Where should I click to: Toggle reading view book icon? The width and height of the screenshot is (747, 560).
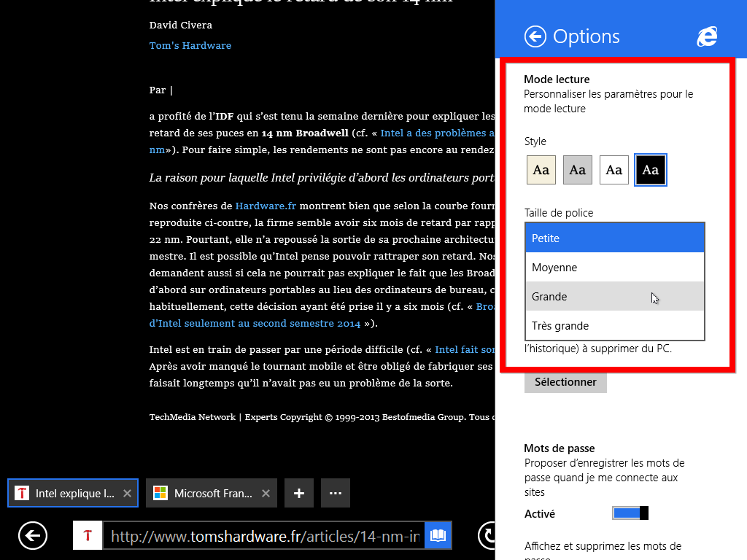point(438,536)
